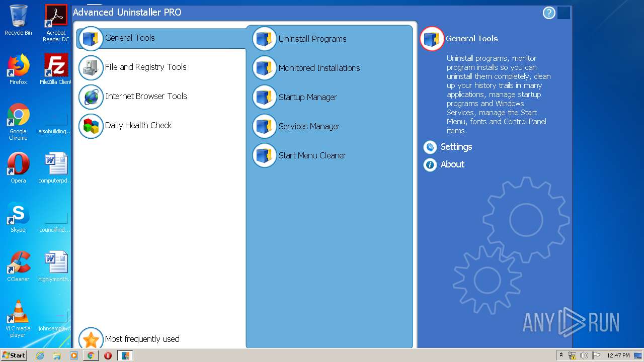This screenshot has height=362, width=644.
Task: Open the File and Registry Tools icon
Action: [x=91, y=68]
